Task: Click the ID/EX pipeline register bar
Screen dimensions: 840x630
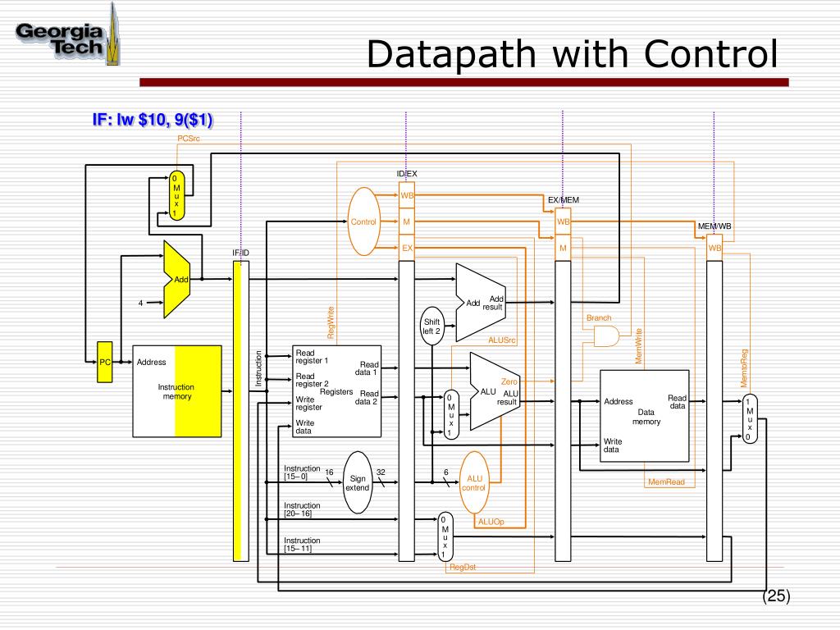Action: pyautogui.click(x=407, y=411)
